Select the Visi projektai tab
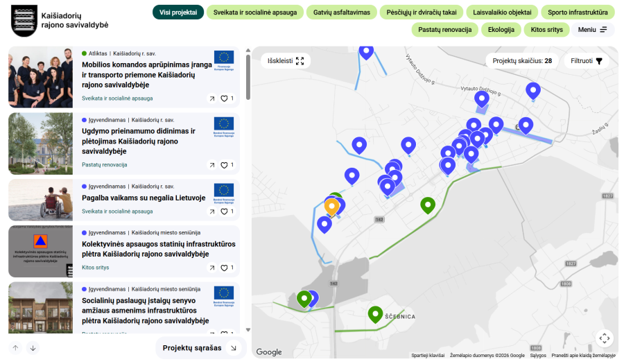Viewport: 624px width, 364px height. click(178, 12)
